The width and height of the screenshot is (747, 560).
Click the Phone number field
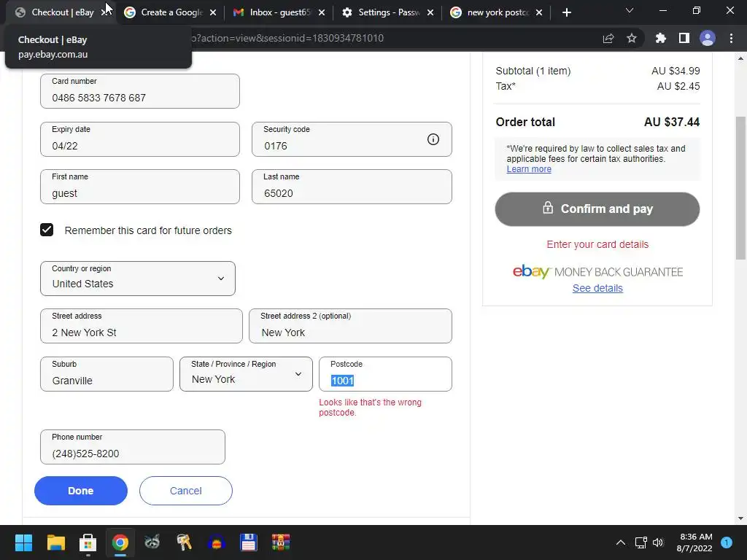133,447
